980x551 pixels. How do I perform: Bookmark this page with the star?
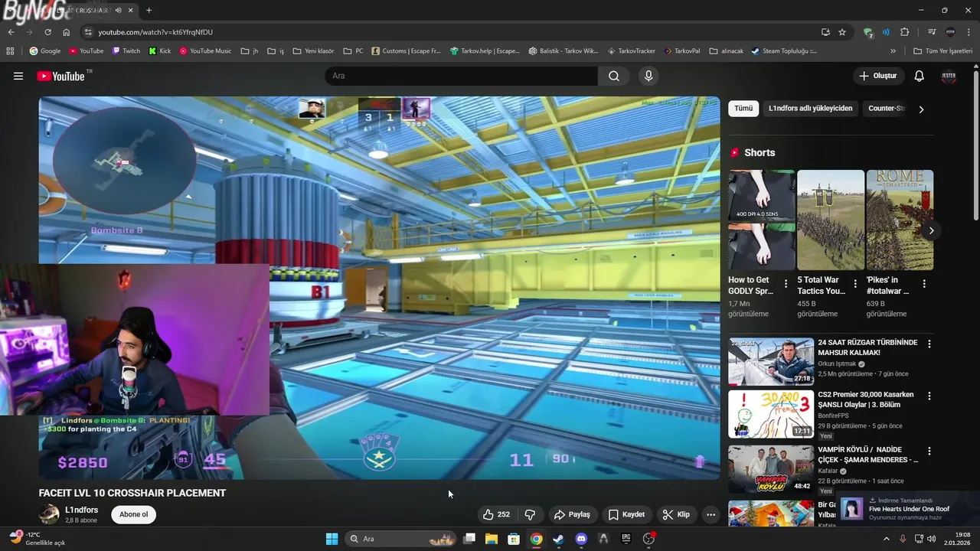pos(842,32)
